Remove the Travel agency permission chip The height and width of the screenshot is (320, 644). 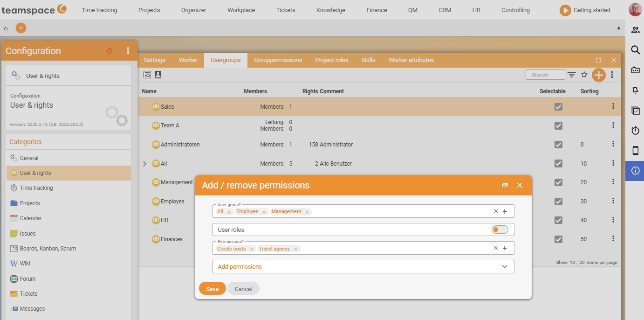point(295,249)
